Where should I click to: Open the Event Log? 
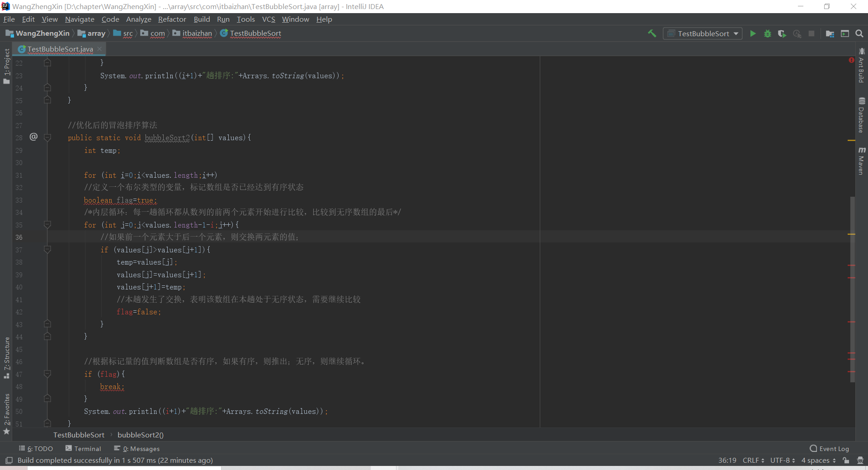(829, 449)
